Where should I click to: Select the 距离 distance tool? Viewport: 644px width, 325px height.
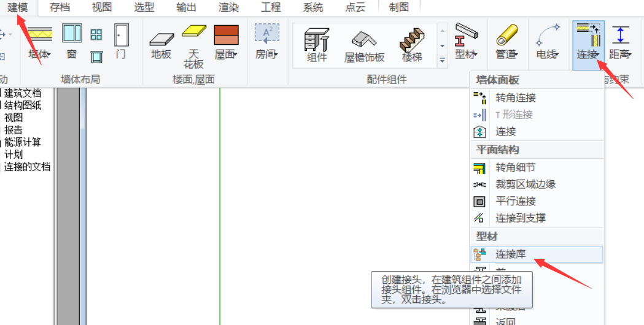[x=620, y=43]
